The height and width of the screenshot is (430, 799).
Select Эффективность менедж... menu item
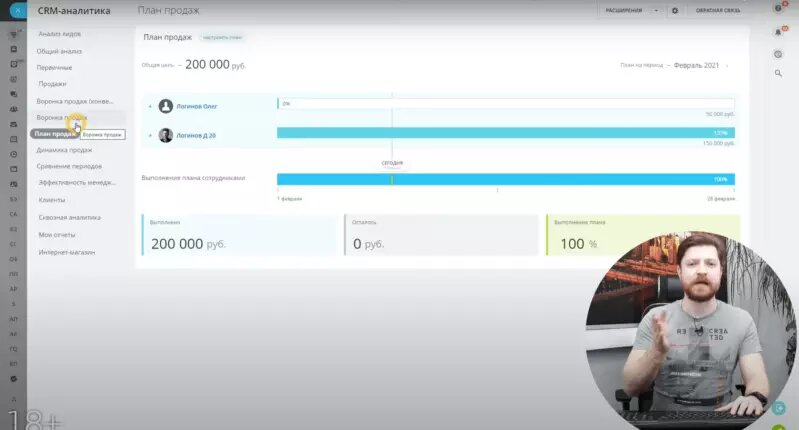pyautogui.click(x=77, y=182)
